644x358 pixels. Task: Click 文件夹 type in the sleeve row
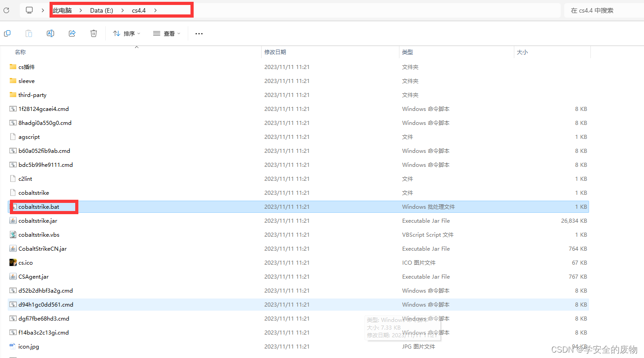coord(410,81)
